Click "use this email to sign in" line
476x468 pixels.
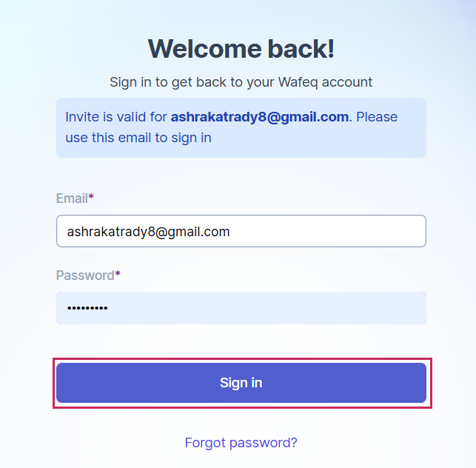[x=138, y=138]
